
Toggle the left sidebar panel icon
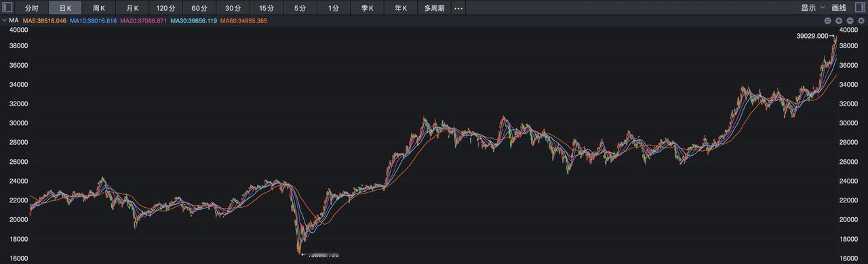pyautogui.click(x=7, y=8)
